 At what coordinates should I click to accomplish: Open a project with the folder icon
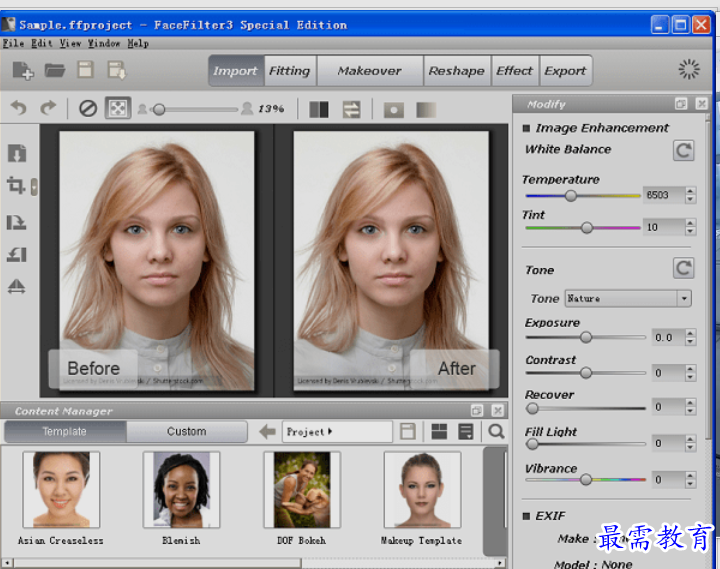coord(55,70)
